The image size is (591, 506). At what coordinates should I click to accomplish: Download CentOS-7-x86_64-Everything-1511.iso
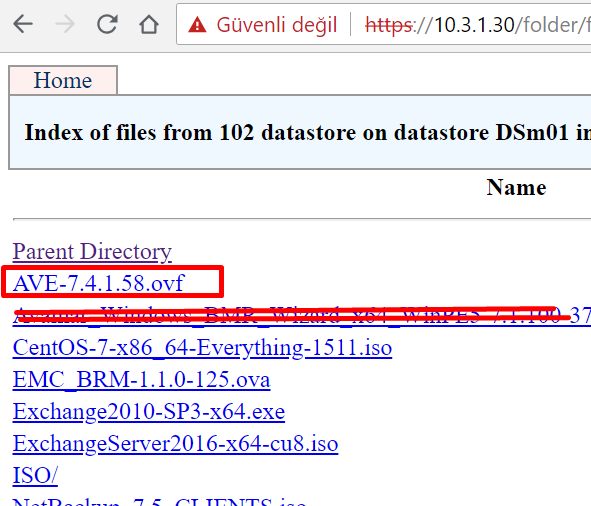tap(202, 348)
